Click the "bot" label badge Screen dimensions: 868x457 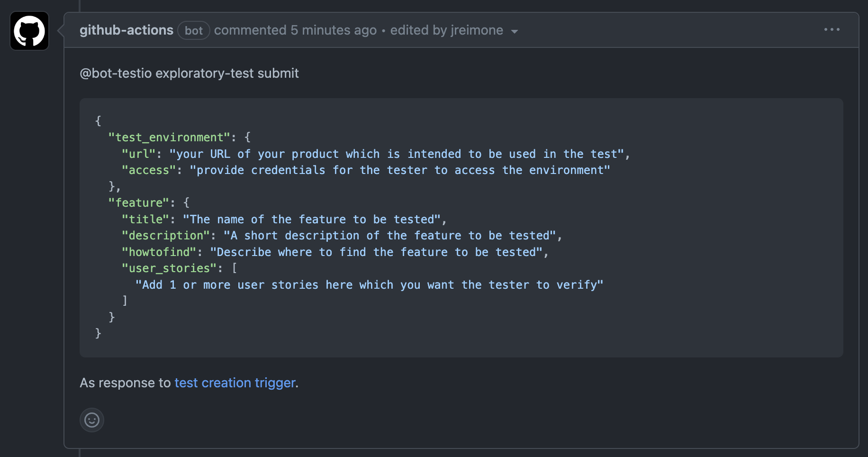click(x=193, y=31)
